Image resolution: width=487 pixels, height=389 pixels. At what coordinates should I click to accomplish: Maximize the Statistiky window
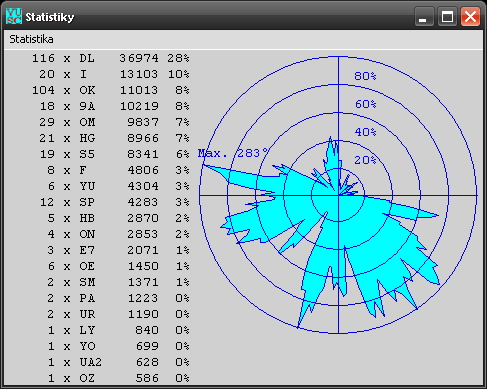(x=447, y=16)
